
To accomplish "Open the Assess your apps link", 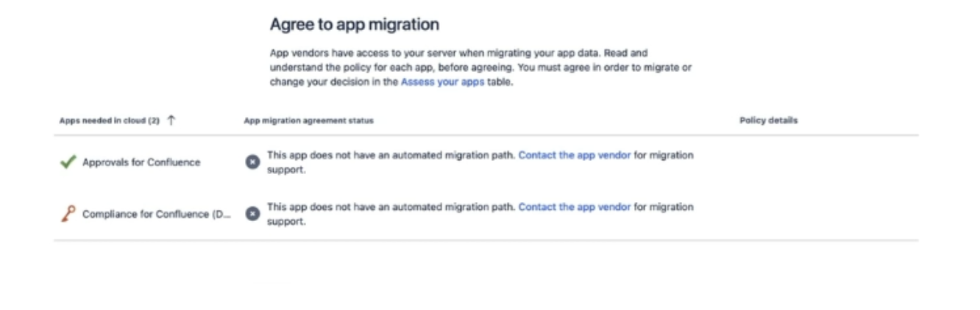I will pyautogui.click(x=442, y=82).
